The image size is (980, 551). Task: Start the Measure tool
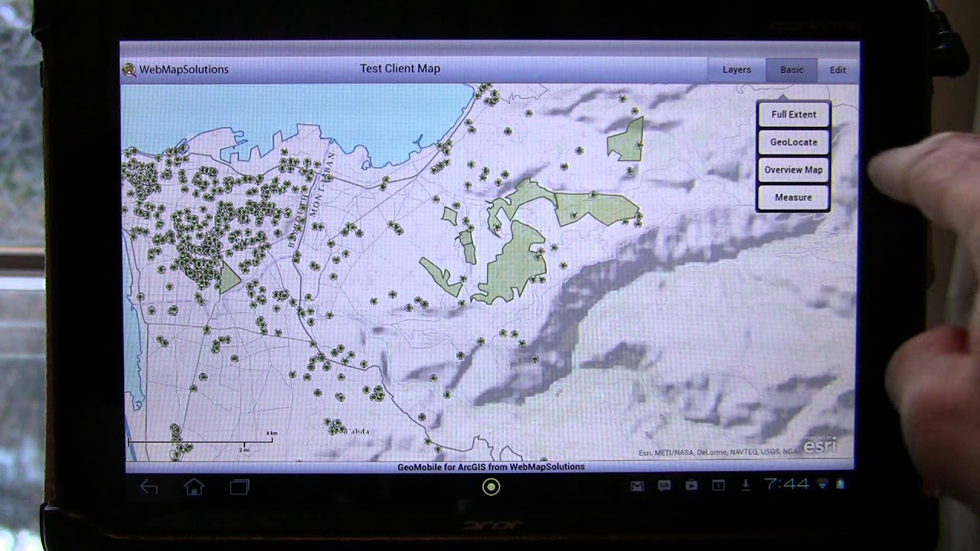point(793,197)
